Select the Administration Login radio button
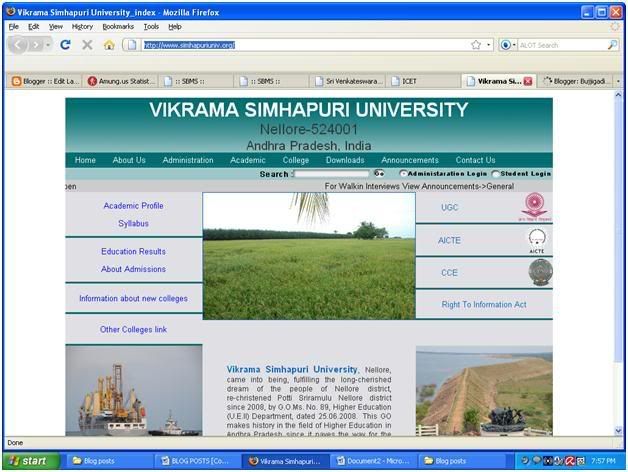Screen dimensions: 628x472 tap(403, 173)
